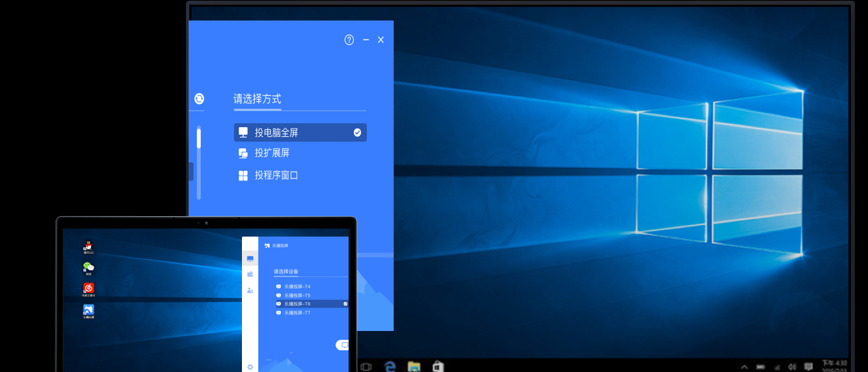The height and width of the screenshot is (372, 868).
Task: Click the taskbar clock showing 下午 4:30
Action: (x=834, y=367)
